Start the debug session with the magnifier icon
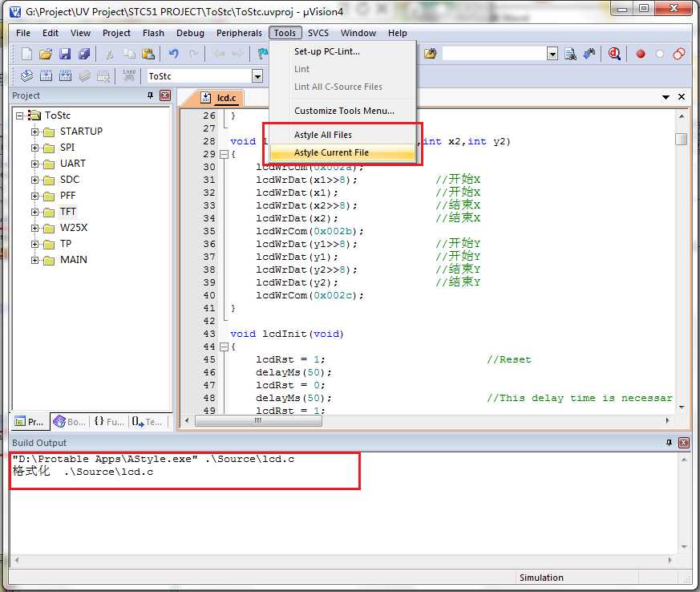The height and width of the screenshot is (592, 700). [615, 54]
